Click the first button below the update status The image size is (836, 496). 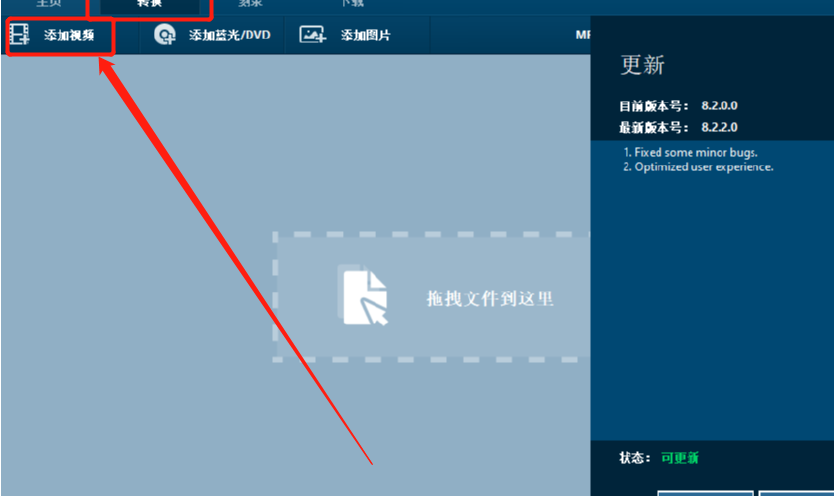coord(705,493)
